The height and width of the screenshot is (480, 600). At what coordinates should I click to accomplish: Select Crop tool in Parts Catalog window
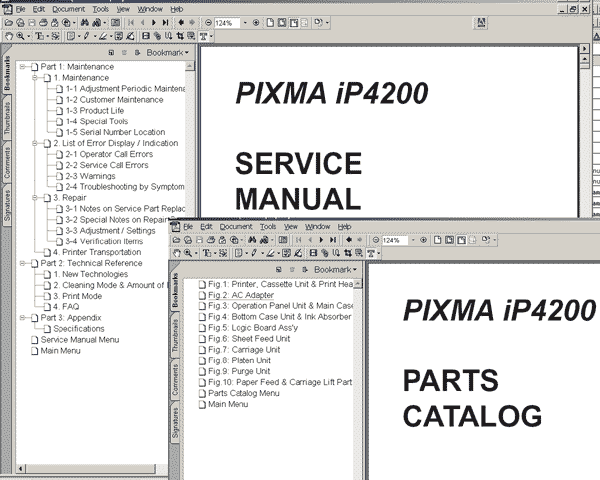(x=348, y=253)
